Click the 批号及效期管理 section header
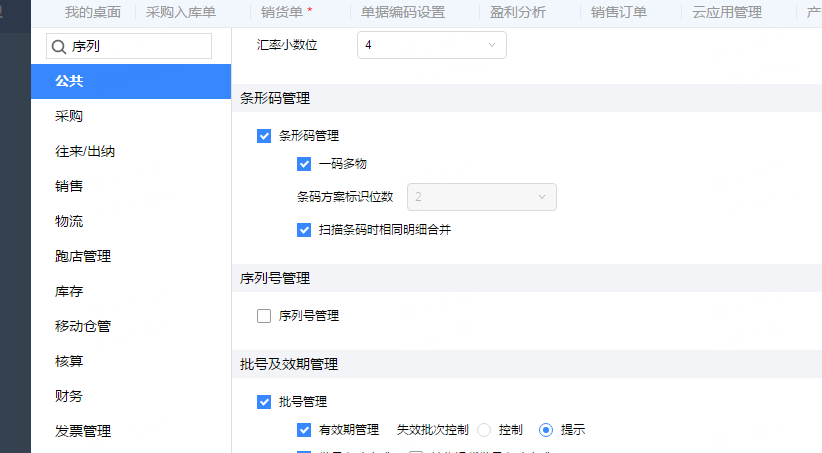822x453 pixels. coord(289,364)
